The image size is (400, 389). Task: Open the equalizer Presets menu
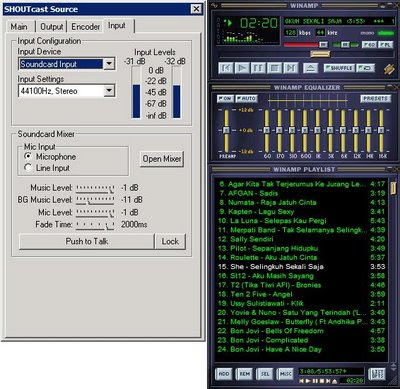point(375,99)
